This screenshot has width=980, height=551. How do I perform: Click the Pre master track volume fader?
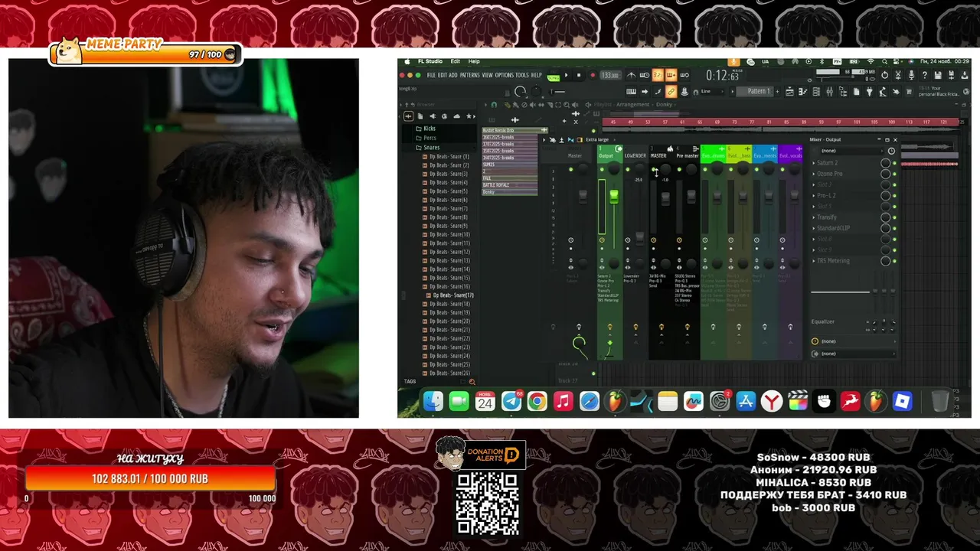pos(691,197)
